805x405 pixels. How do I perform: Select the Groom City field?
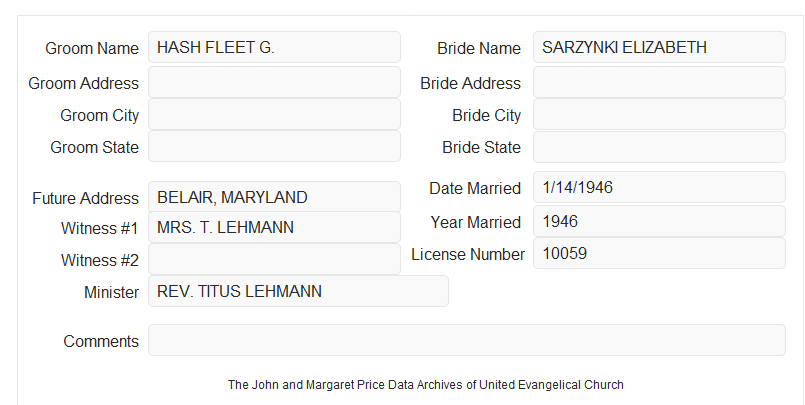tap(274, 114)
